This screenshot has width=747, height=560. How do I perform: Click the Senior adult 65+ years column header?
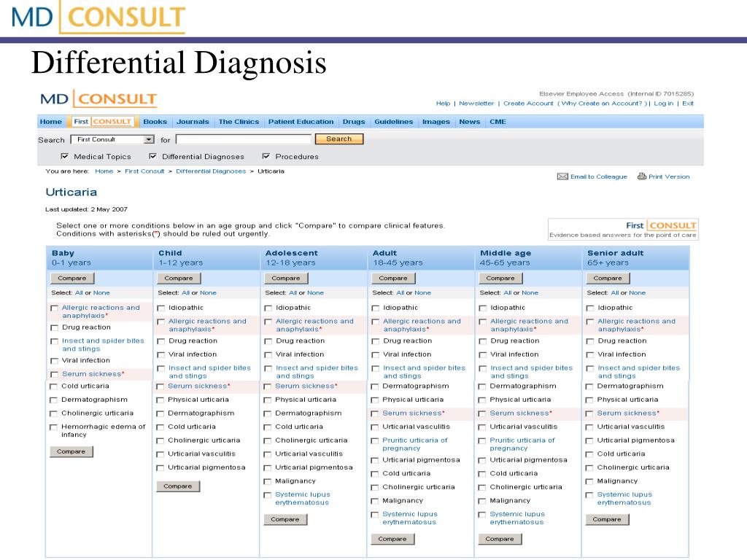coord(635,258)
